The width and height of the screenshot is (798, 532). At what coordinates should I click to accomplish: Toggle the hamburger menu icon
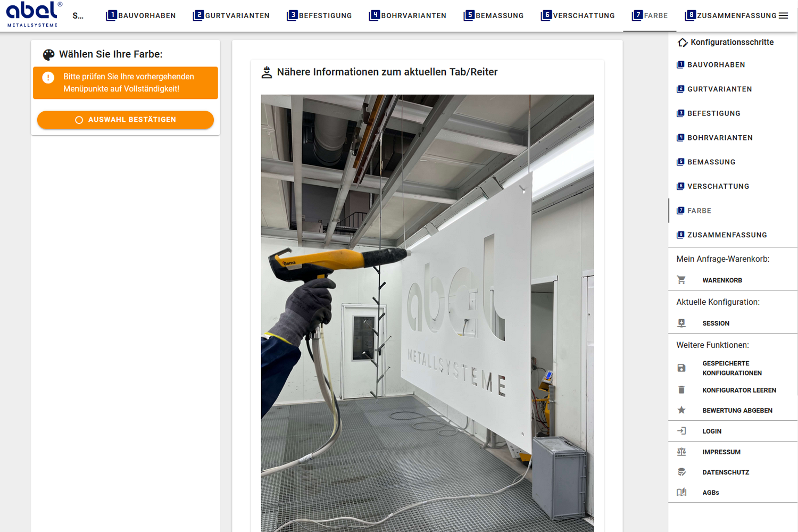(x=783, y=15)
